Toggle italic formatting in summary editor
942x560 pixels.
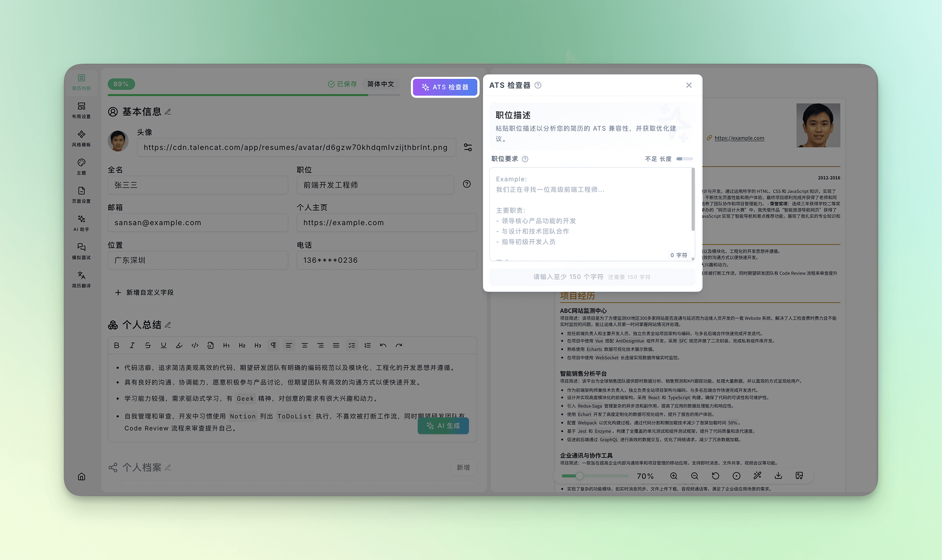tap(132, 345)
